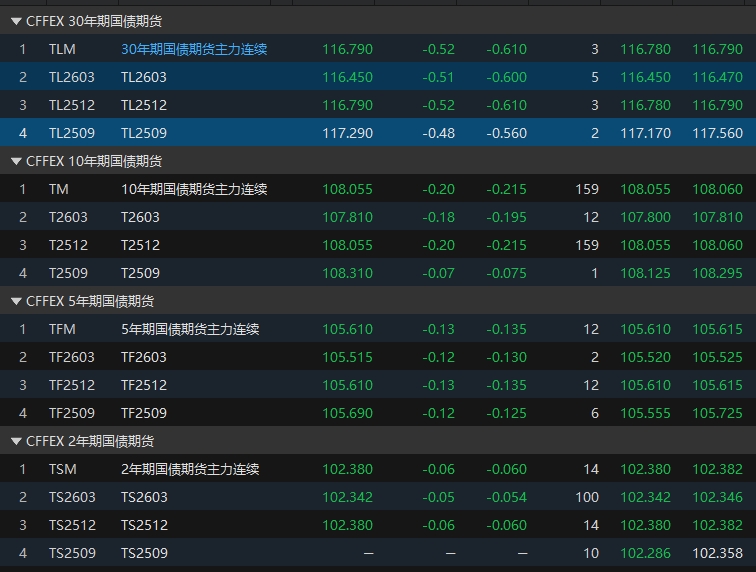Screen dimensions: 756x572
Task: Click bid price 107.800
Action: [x=645, y=217]
